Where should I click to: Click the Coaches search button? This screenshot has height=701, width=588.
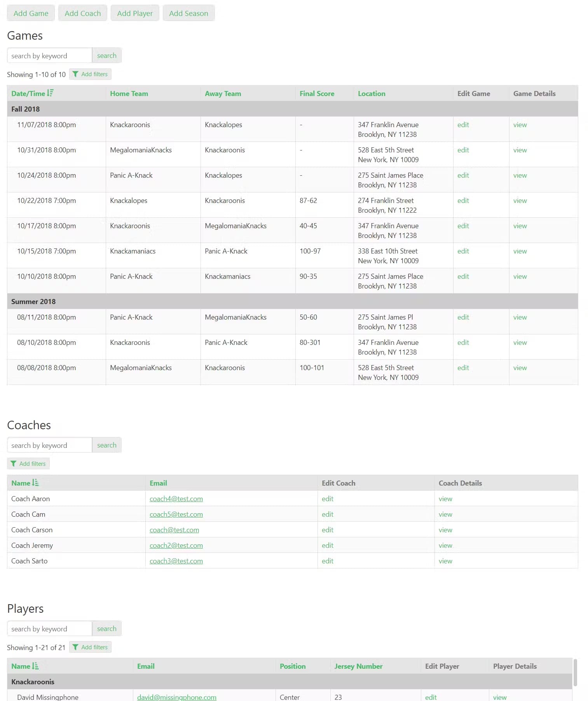(106, 445)
